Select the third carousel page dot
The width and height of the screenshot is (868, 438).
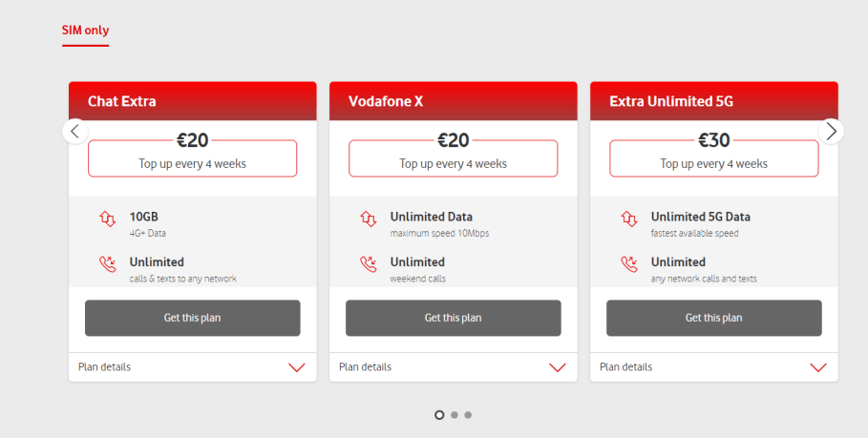(468, 415)
